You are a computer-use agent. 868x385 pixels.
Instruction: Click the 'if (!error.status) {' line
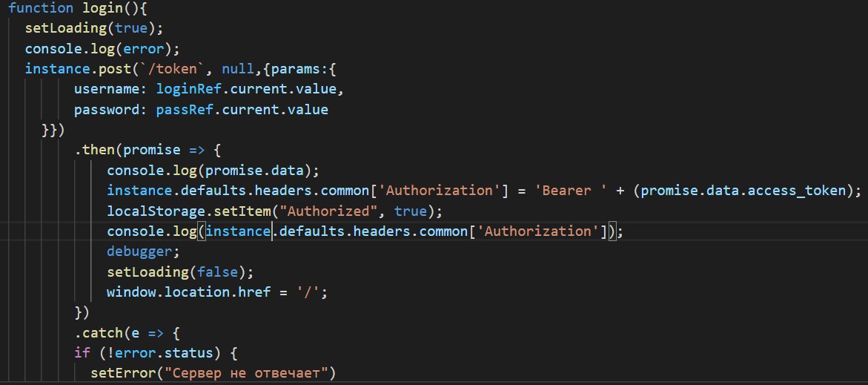pyautogui.click(x=156, y=353)
